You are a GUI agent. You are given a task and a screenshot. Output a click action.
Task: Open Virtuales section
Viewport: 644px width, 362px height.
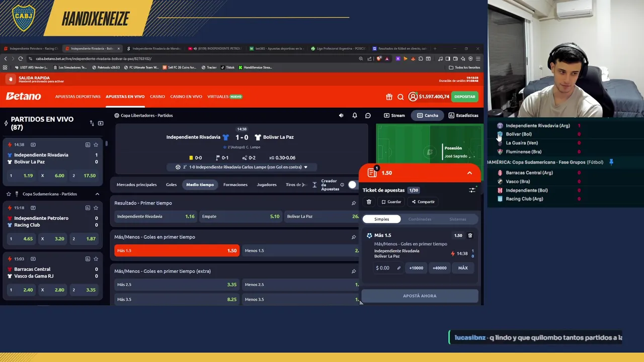pyautogui.click(x=225, y=97)
